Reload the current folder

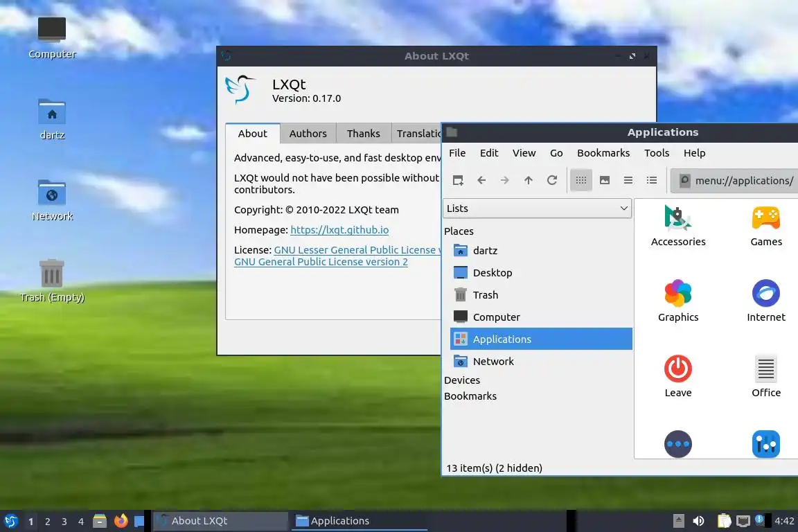[551, 180]
